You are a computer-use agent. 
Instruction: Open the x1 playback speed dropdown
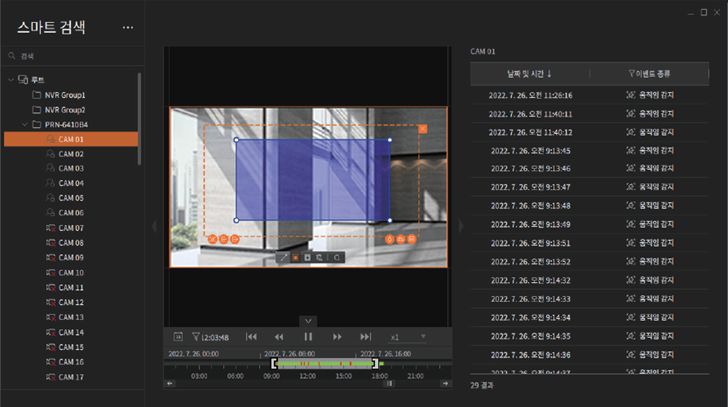408,337
